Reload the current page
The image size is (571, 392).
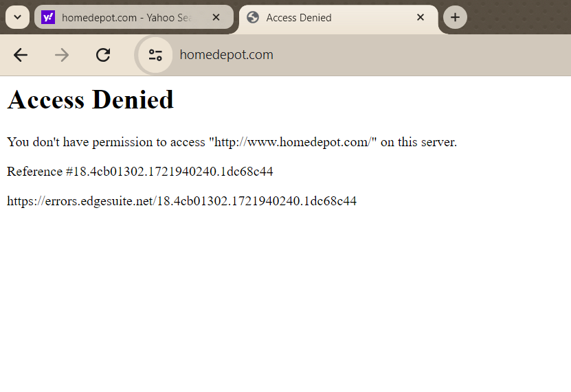click(103, 56)
